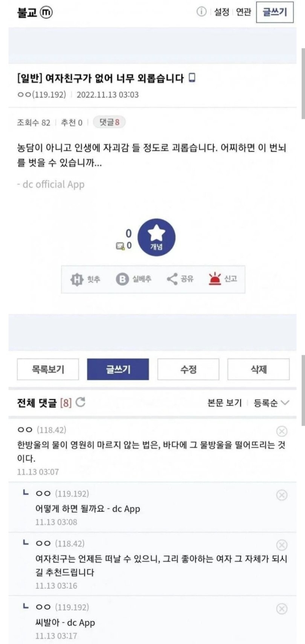Delete first comment by 118.42 with x
The image size is (305, 644).
(x=282, y=431)
